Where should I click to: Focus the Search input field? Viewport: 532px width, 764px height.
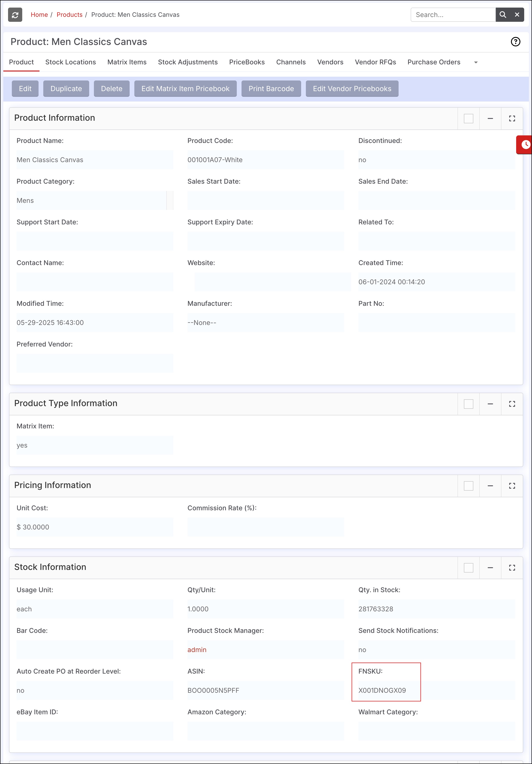tap(453, 15)
